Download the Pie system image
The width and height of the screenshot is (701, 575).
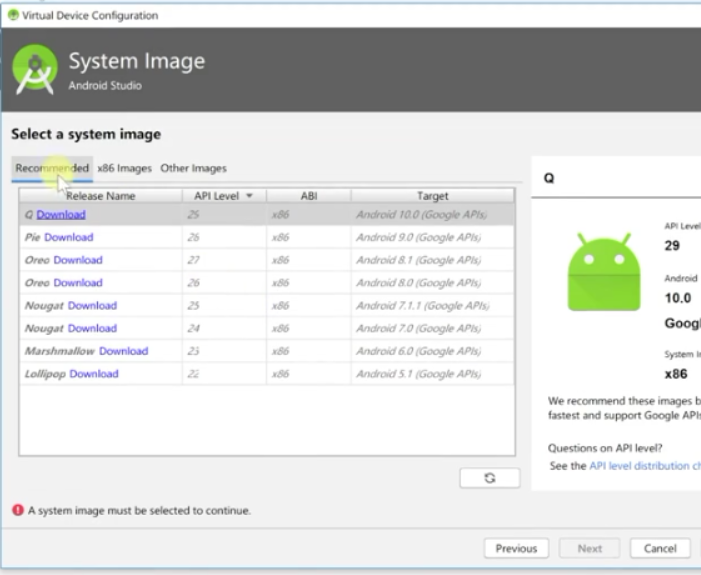(69, 237)
